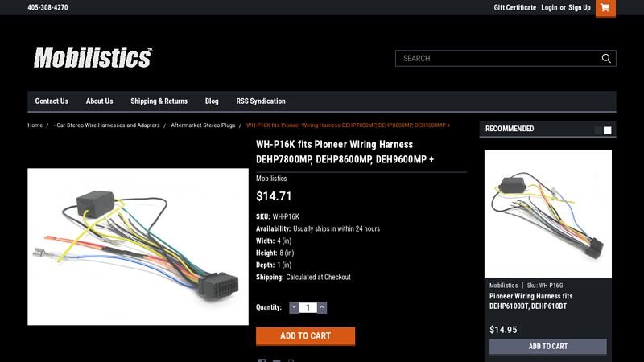Click the Facebook share icon
The height and width of the screenshot is (362, 644).
point(262,360)
